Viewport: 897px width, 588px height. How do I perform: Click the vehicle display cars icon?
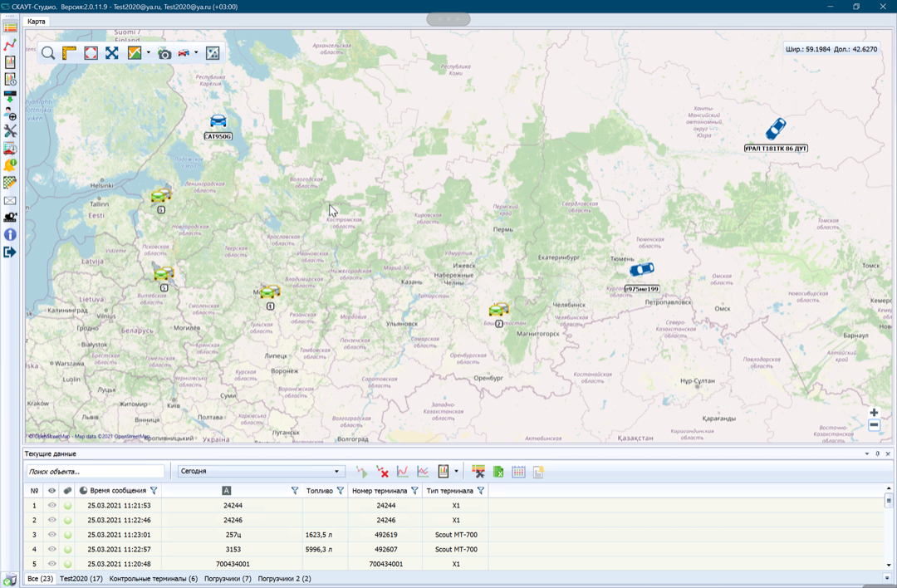point(184,53)
